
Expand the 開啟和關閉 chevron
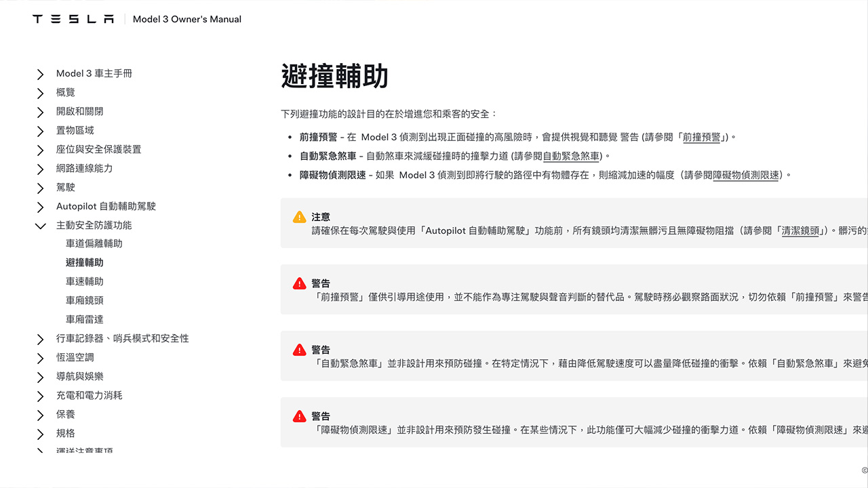coord(41,112)
